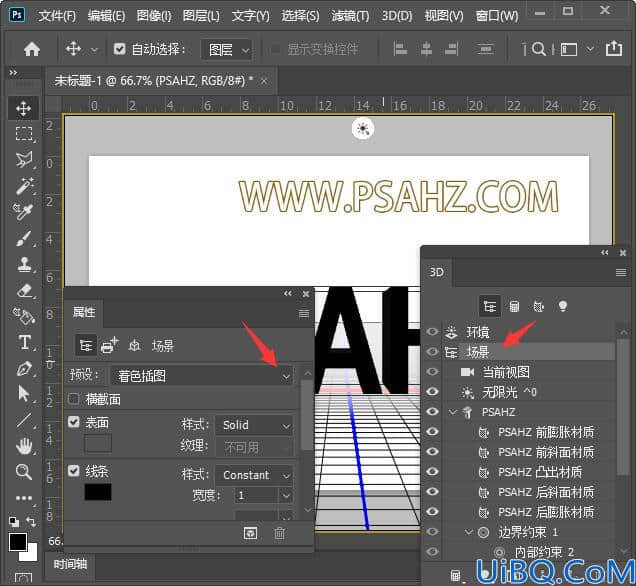Select the Zoom tool in toolbox
Viewport: 636px width, 586px height.
pos(24,472)
